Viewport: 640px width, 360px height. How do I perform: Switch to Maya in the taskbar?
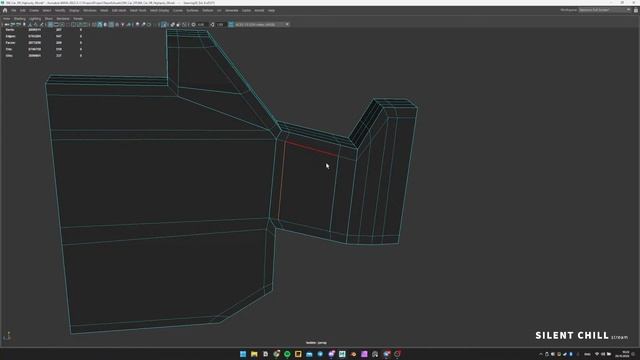(x=342, y=354)
